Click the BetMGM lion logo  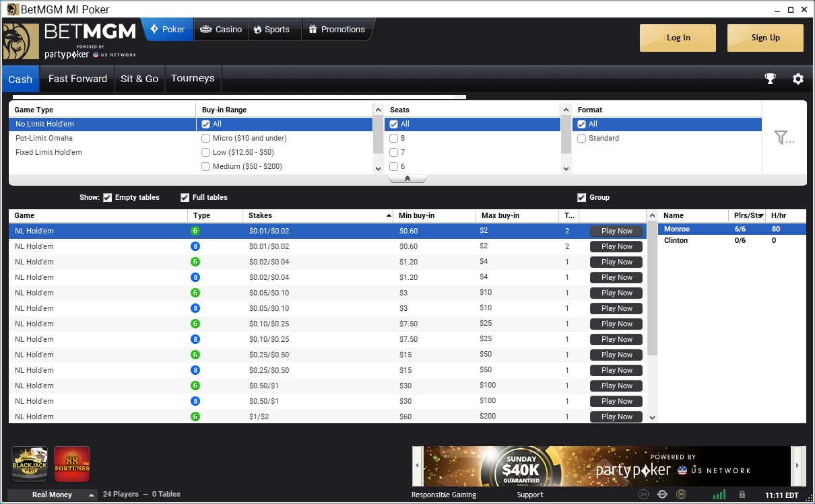tap(21, 42)
